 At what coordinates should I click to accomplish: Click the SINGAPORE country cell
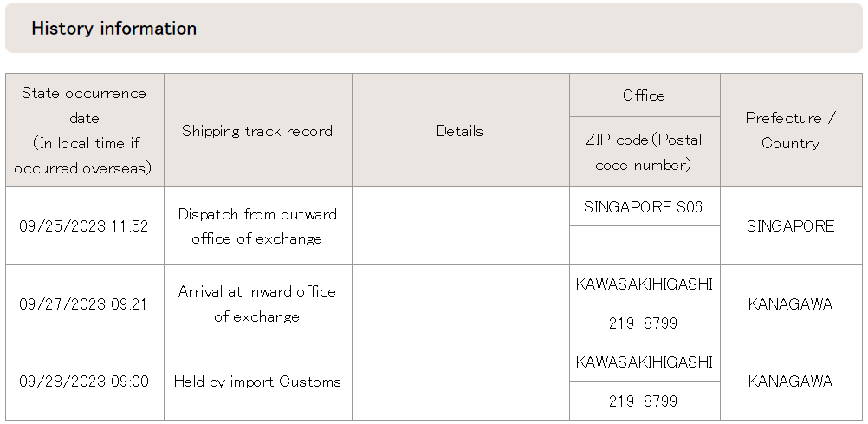pos(790,226)
